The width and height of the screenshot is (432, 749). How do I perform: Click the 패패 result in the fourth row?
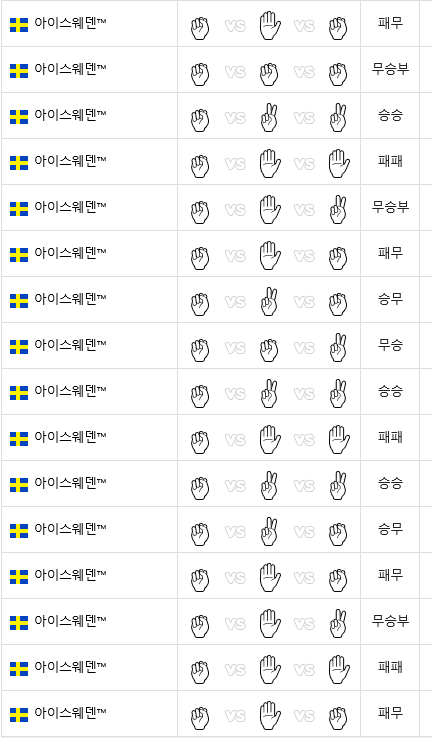point(390,161)
